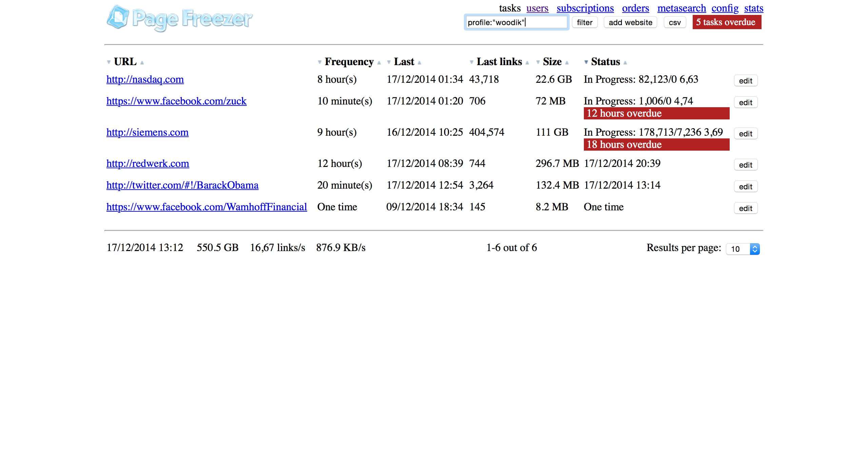Edit the WamhoffFinancial task
The height and width of the screenshot is (458, 868).
point(746,208)
